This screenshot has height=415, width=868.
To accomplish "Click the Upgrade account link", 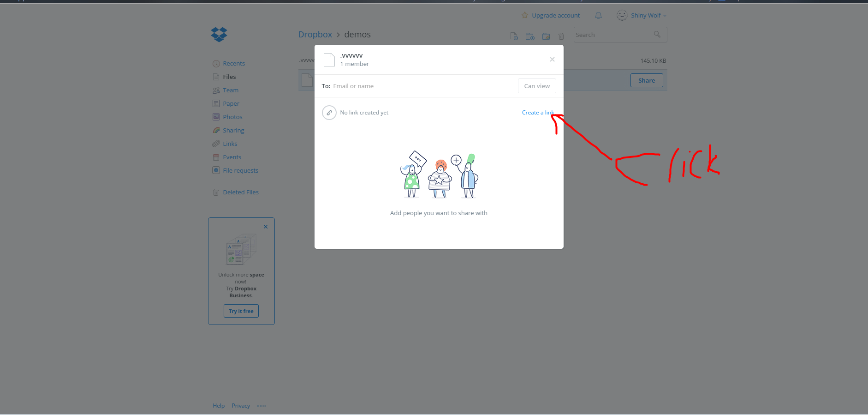I will (x=555, y=15).
